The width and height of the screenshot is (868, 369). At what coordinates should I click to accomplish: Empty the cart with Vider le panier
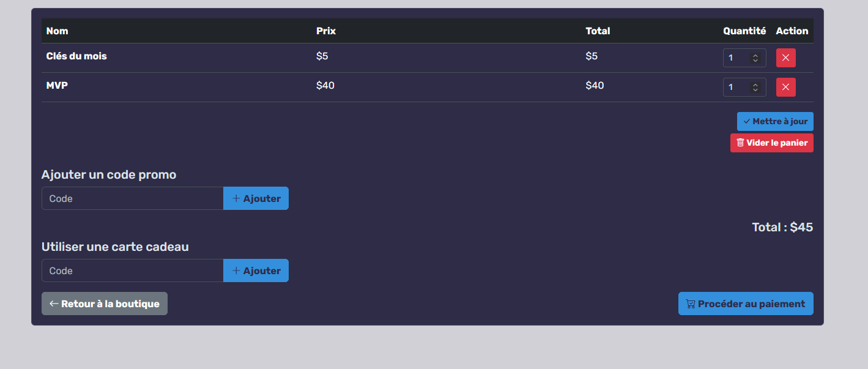point(771,143)
